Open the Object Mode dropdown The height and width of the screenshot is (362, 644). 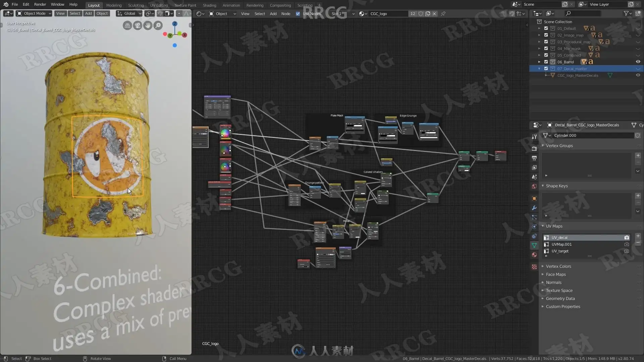coord(34,13)
